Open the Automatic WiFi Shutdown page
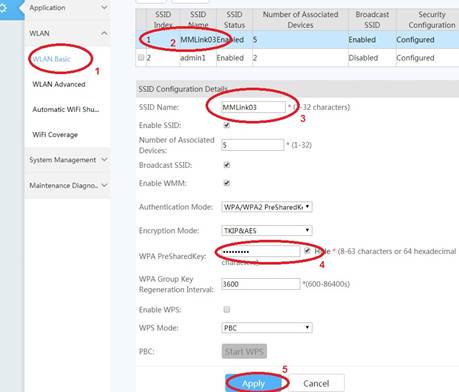 [x=66, y=109]
